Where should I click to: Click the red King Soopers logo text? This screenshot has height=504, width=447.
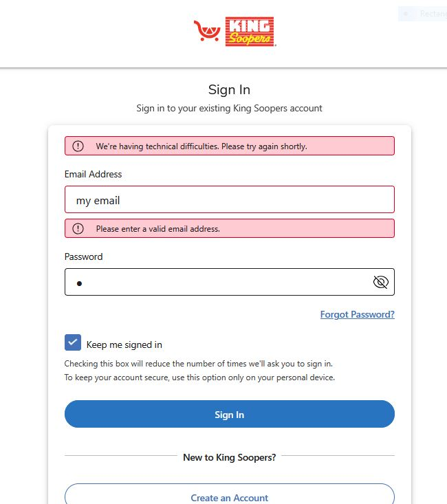pos(250,32)
